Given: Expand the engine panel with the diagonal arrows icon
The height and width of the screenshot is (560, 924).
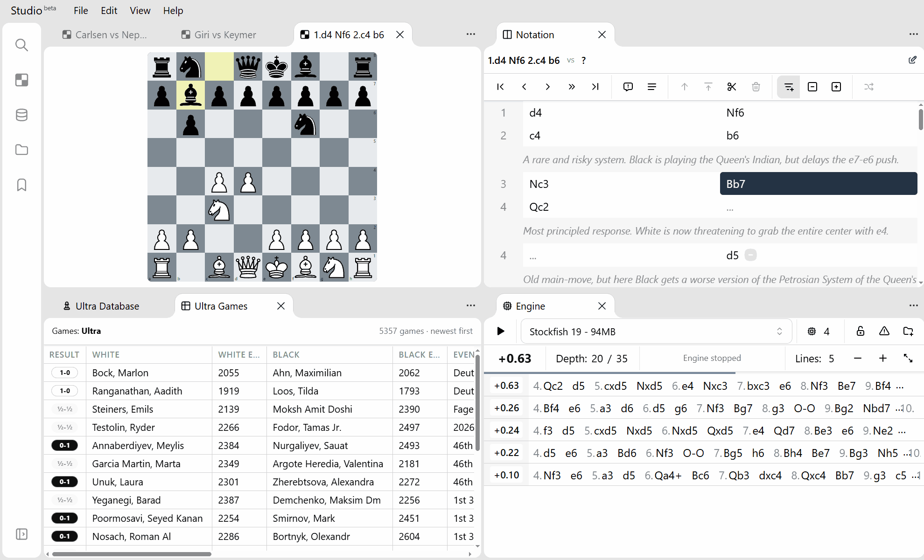Looking at the screenshot, I should pyautogui.click(x=908, y=358).
